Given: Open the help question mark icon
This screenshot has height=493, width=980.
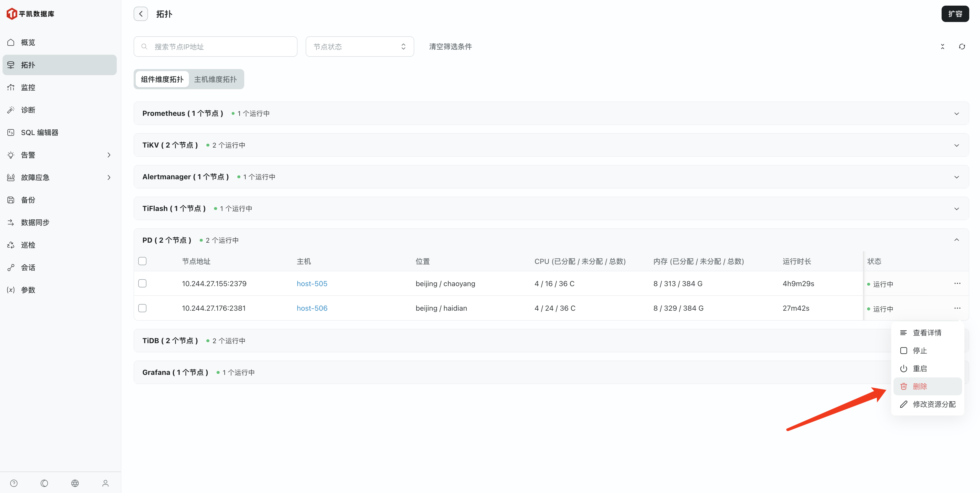Looking at the screenshot, I should [14, 483].
